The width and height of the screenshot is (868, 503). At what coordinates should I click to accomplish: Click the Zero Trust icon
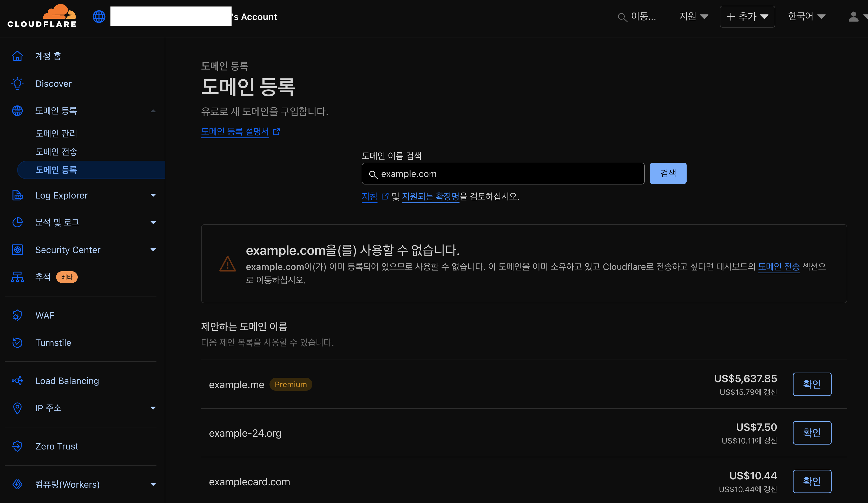17,446
